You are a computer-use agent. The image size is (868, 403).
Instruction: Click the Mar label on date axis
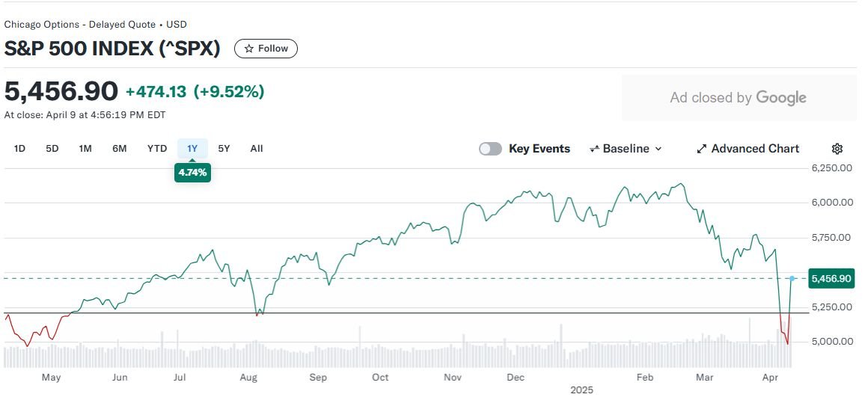tap(705, 378)
